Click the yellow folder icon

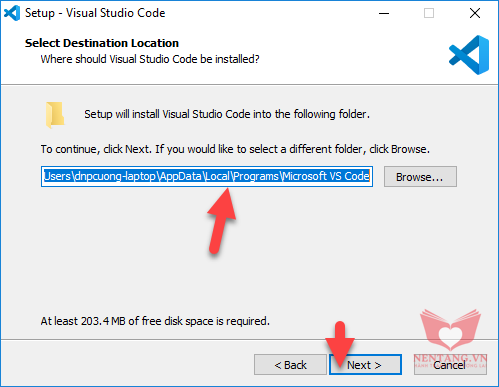coord(55,115)
